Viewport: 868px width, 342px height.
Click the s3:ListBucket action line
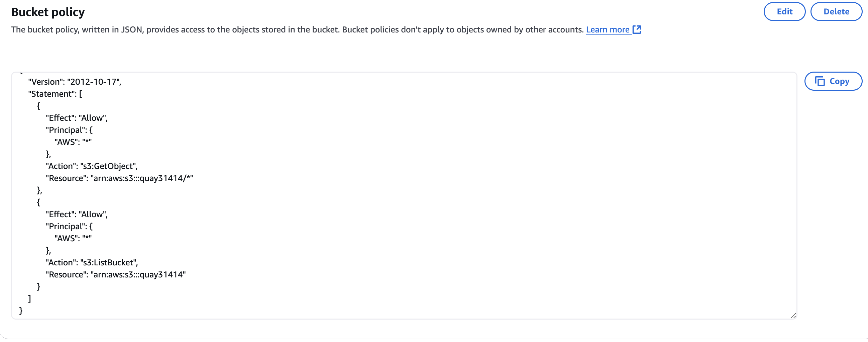(92, 263)
